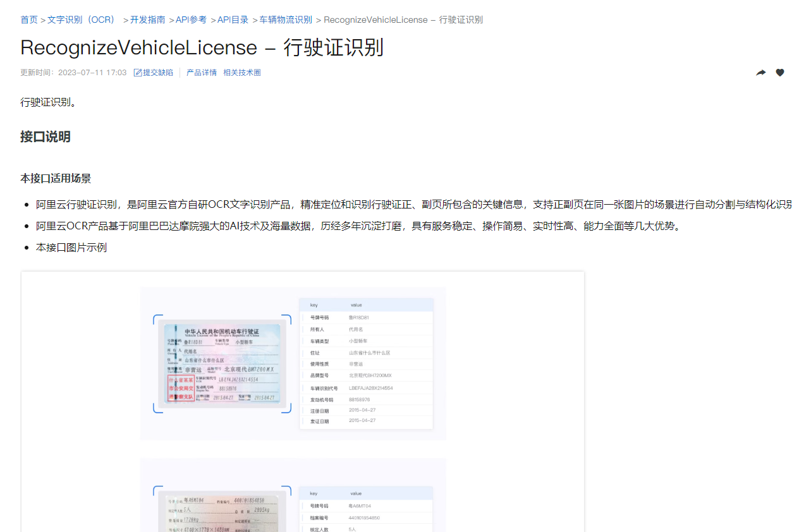Screen dimensions: 792x532
Task: Click the bullet starting with 阿里云OCR产品基于阿里巴巴达摩院
Action: point(359,226)
